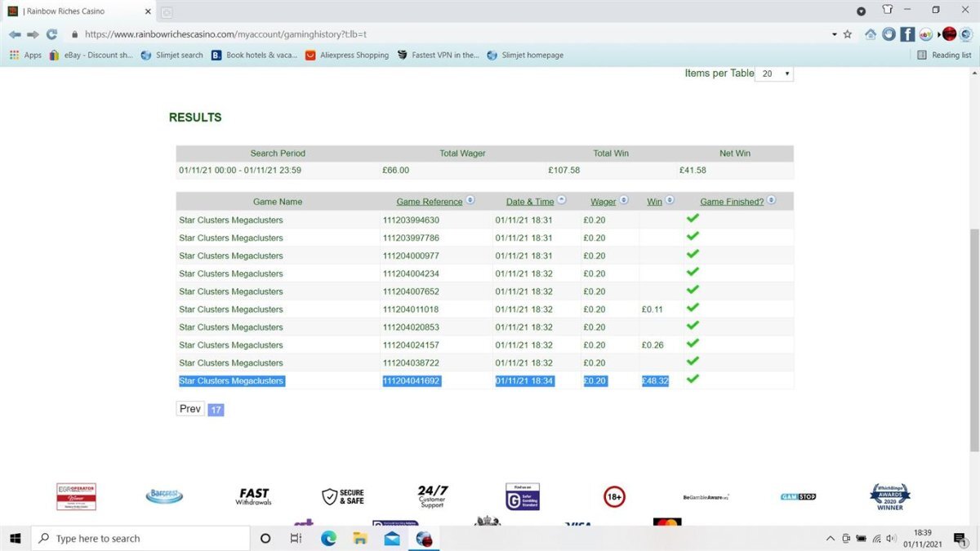Click the Fast Withdrawals badge

click(x=253, y=496)
